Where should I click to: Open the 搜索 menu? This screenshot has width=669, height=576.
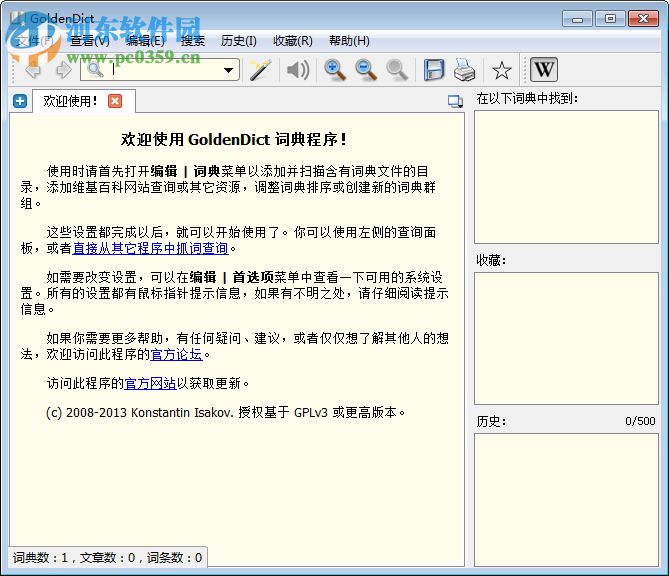(x=193, y=41)
